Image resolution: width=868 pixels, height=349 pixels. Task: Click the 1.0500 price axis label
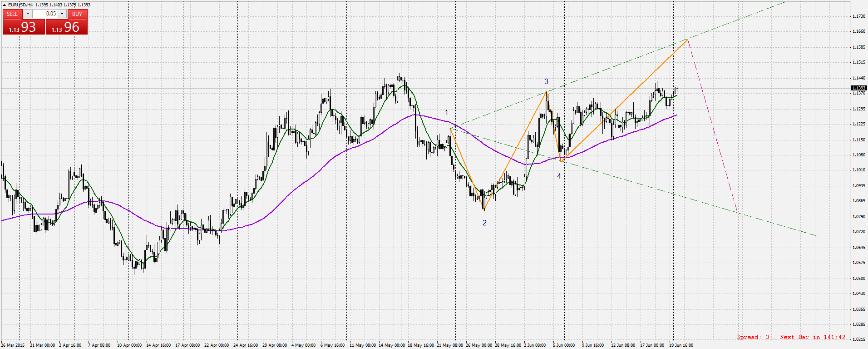click(x=858, y=279)
